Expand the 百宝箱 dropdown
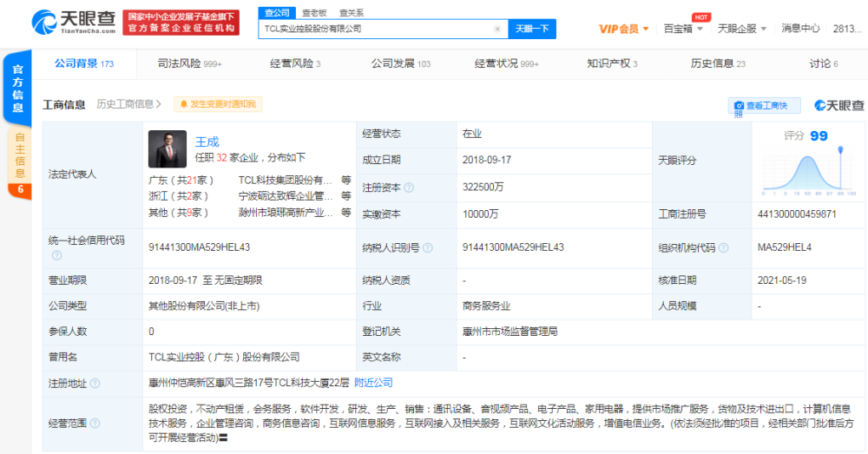This screenshot has width=868, height=454. click(683, 29)
